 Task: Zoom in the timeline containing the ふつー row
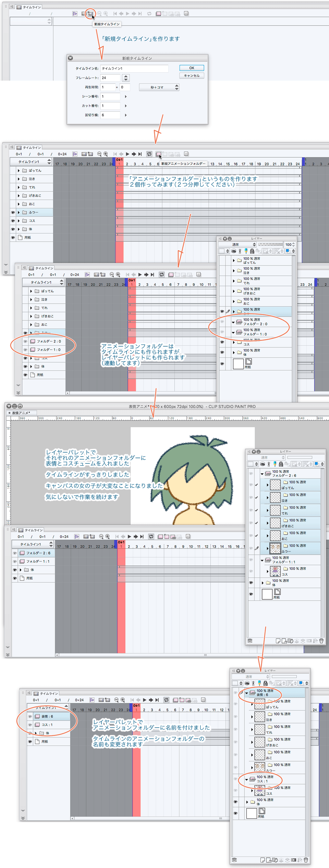pyautogui.click(x=106, y=154)
